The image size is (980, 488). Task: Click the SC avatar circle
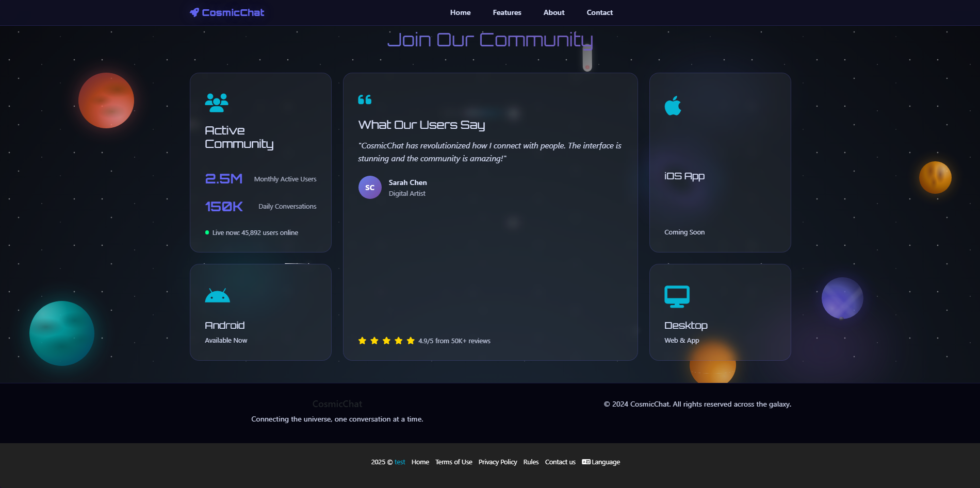point(370,188)
